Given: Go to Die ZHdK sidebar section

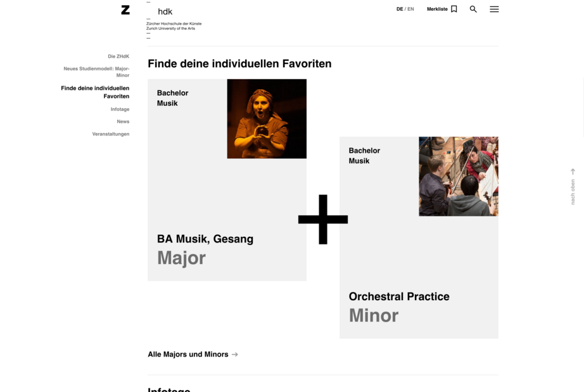Looking at the screenshot, I should click(118, 56).
